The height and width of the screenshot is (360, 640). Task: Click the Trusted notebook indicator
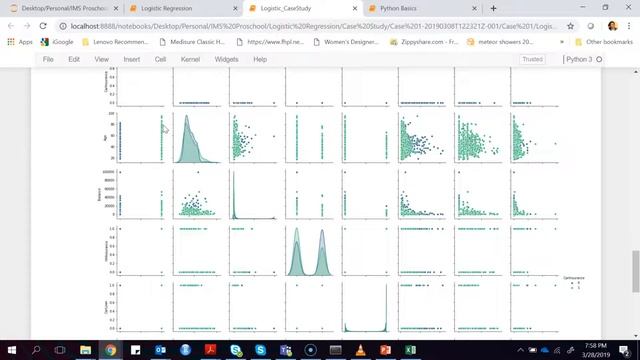tap(533, 59)
